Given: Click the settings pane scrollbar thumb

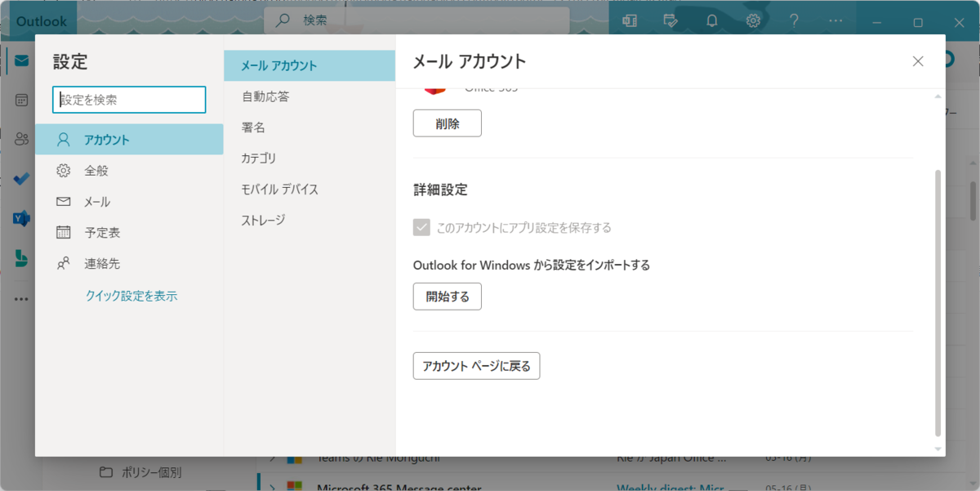Looking at the screenshot, I should pos(938,303).
